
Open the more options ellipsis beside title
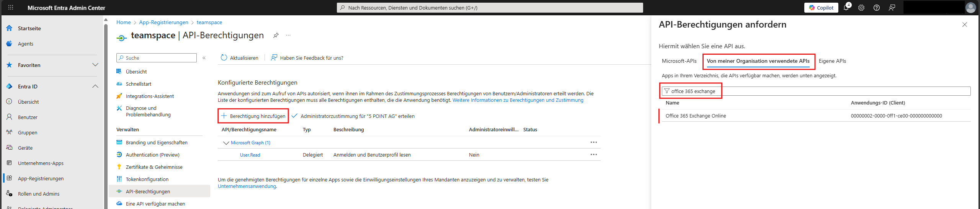click(288, 35)
